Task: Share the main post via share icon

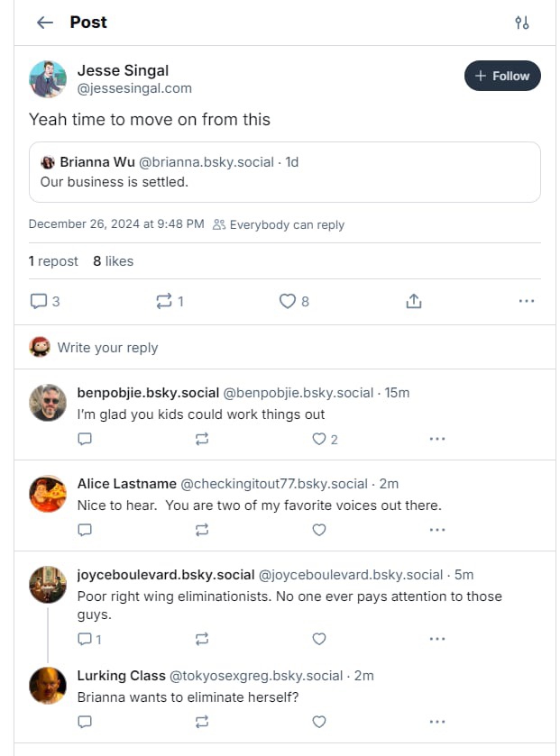Action: 413,301
